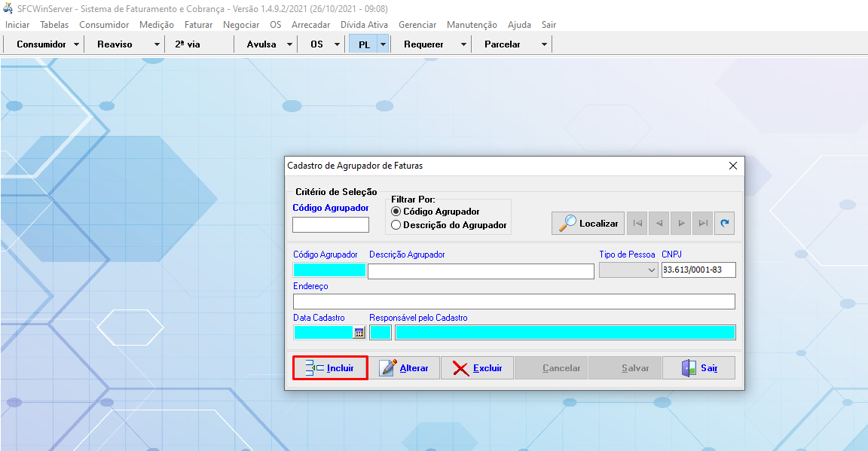This screenshot has height=451, width=868.
Task: Open the Faturar menu
Action: [198, 25]
